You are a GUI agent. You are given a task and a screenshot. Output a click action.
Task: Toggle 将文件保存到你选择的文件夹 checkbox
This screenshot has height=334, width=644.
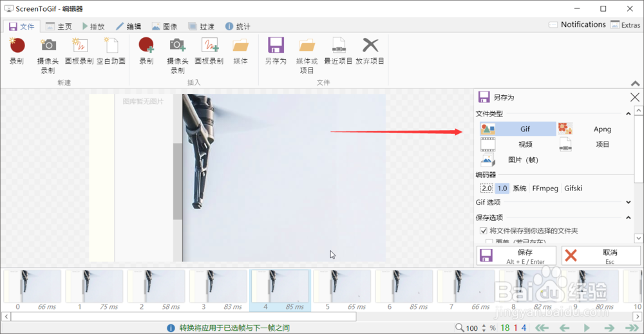484,230
